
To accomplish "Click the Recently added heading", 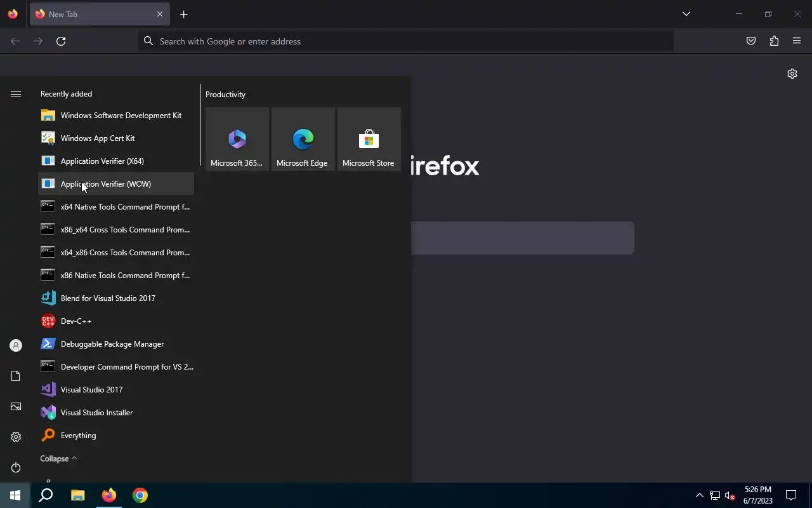I will point(66,94).
